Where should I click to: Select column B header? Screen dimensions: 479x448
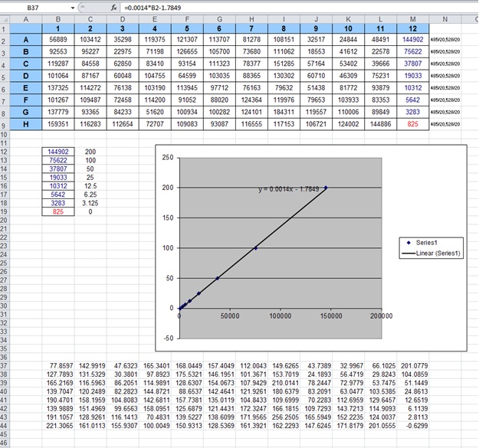tap(57, 17)
